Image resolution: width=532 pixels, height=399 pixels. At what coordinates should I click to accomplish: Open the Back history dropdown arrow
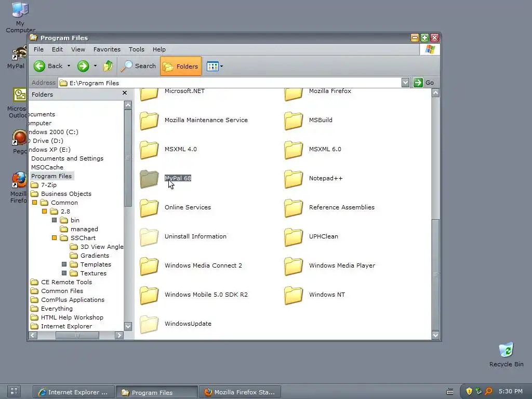pyautogui.click(x=69, y=66)
